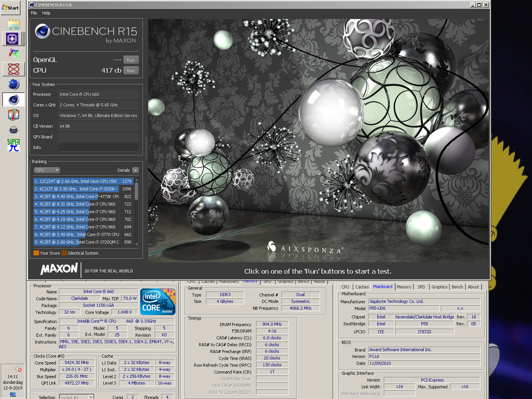
Task: Click Core Speed value 5424.30 MHz
Action: click(x=77, y=363)
